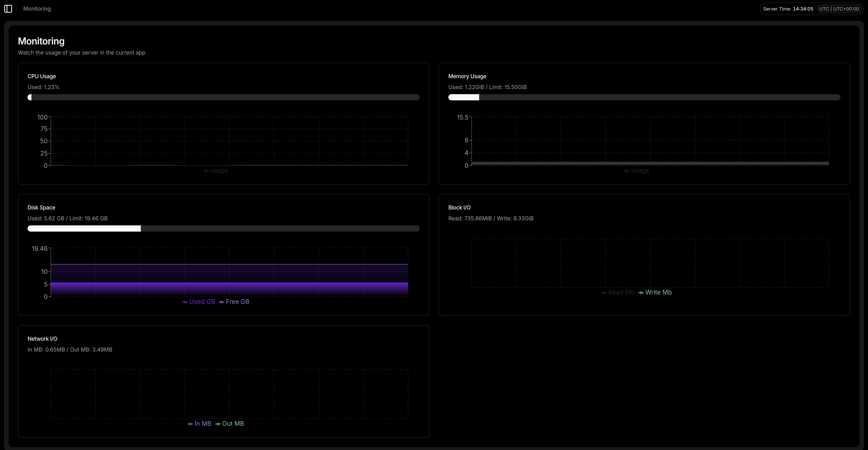Viewport: 868px width, 450px height.
Task: Click the Network I/O chart grid
Action: (229, 394)
